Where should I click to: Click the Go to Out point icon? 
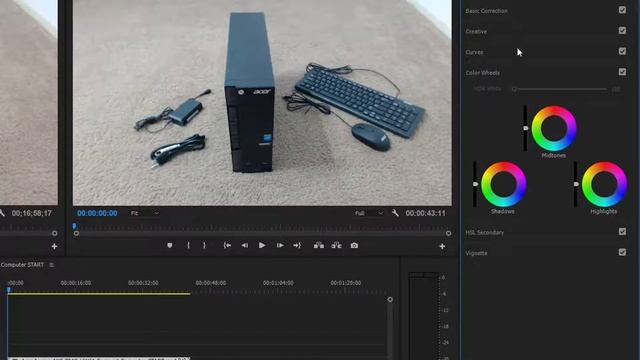point(297,245)
